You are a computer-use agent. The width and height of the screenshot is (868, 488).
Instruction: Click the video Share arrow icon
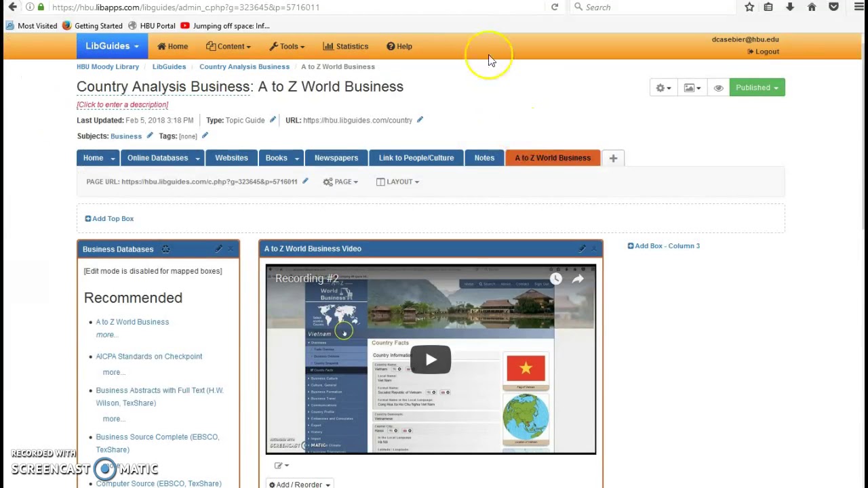coord(578,279)
